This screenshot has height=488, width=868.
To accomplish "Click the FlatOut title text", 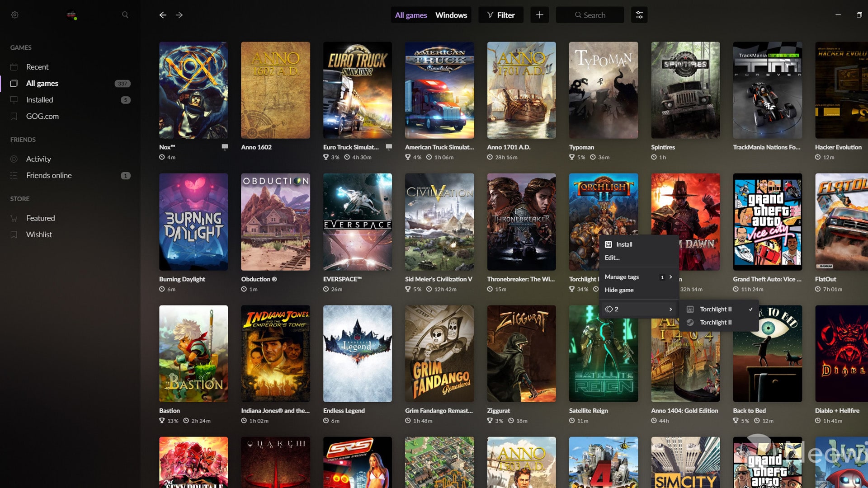I will coord(826,279).
